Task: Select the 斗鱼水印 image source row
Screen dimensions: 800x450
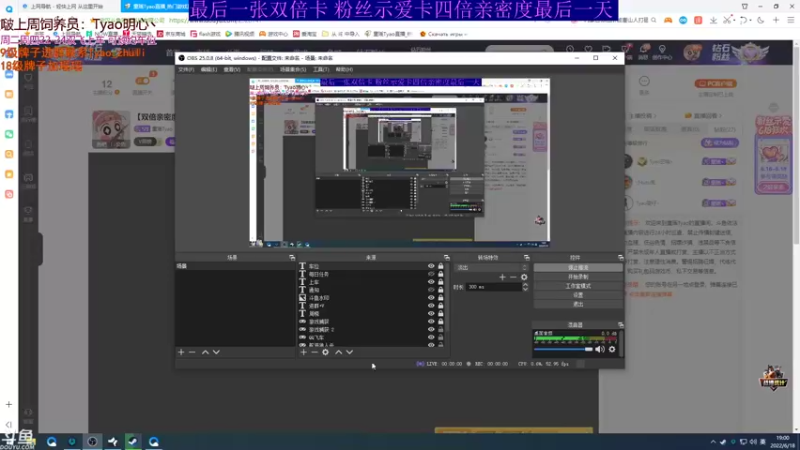Action: pos(370,297)
